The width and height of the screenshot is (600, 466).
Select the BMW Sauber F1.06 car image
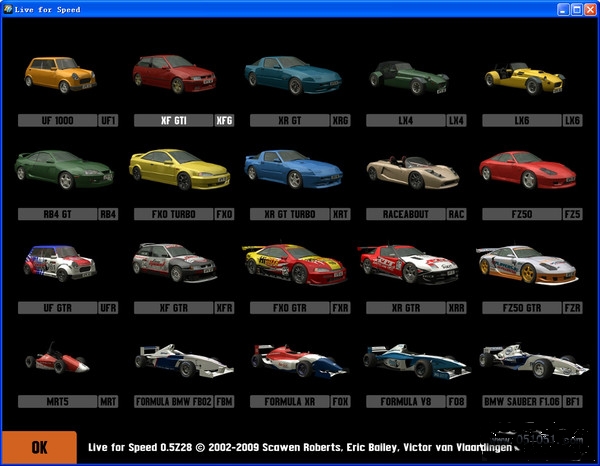pyautogui.click(x=534, y=361)
